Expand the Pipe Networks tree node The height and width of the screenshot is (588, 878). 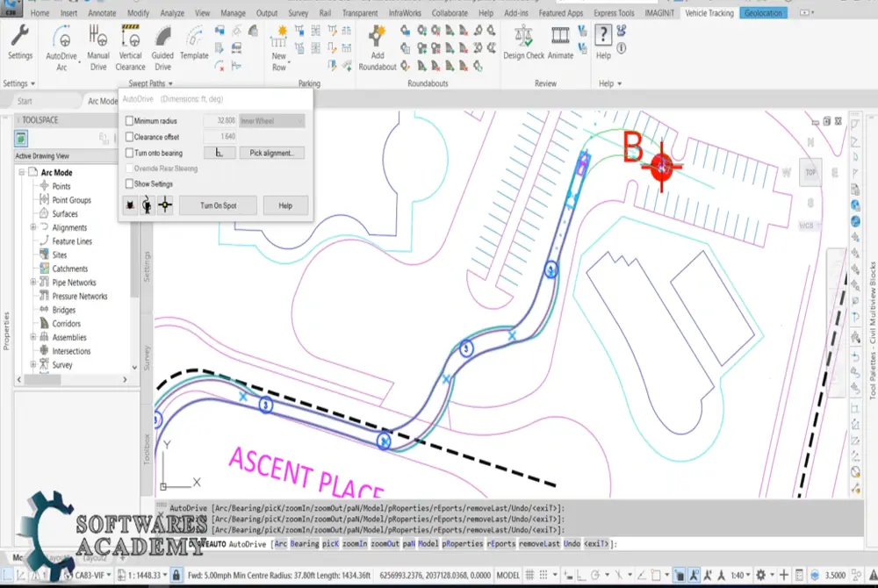click(33, 282)
